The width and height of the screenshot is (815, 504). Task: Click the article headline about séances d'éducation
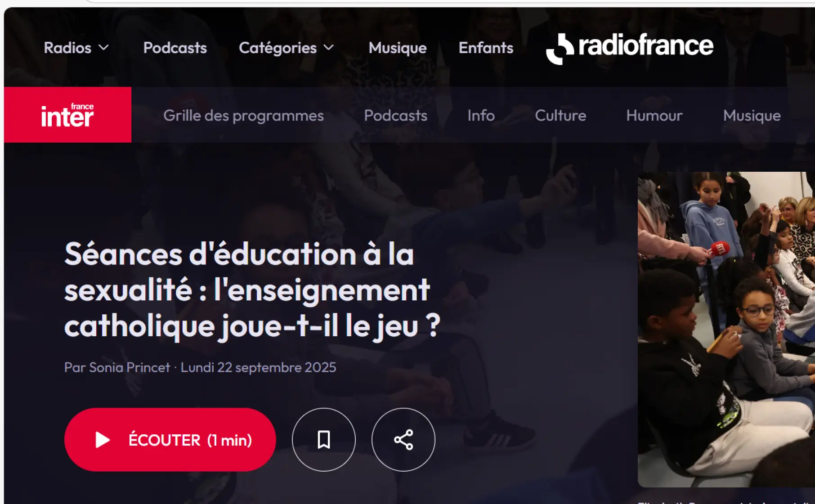coord(252,290)
